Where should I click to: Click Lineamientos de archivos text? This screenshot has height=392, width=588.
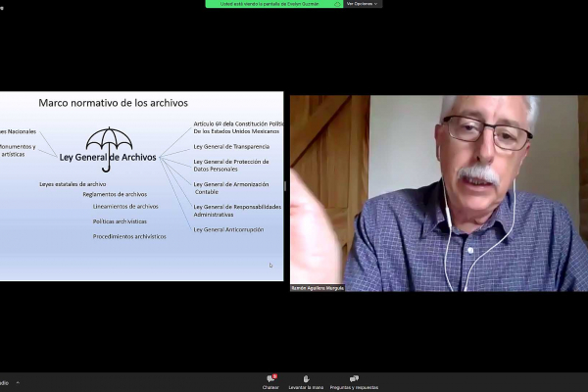click(x=125, y=207)
